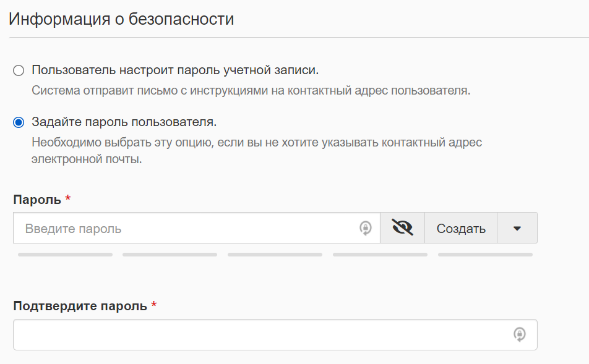The width and height of the screenshot is (589, 364).
Task: Focus the 'Введите пароль' input field
Action: [x=186, y=228]
